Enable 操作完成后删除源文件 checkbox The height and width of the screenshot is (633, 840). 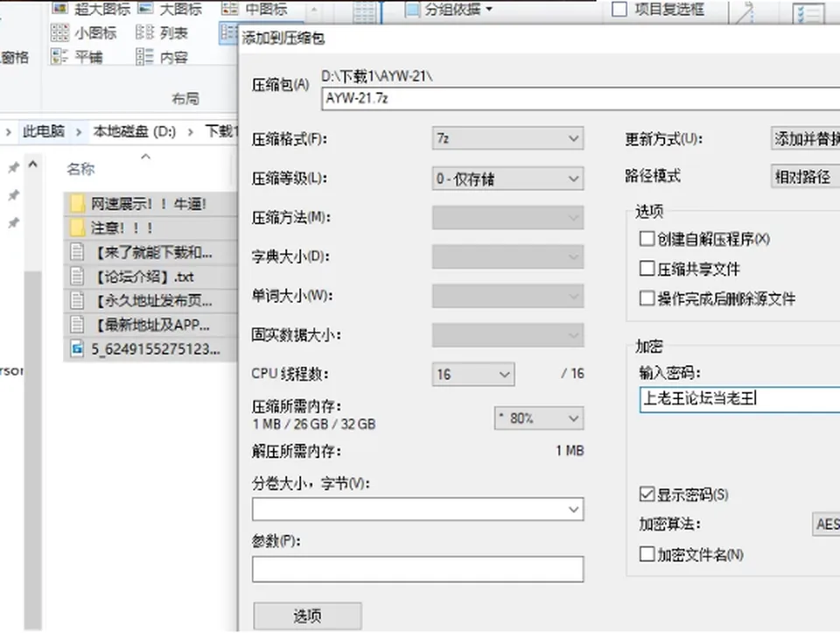pos(647,298)
